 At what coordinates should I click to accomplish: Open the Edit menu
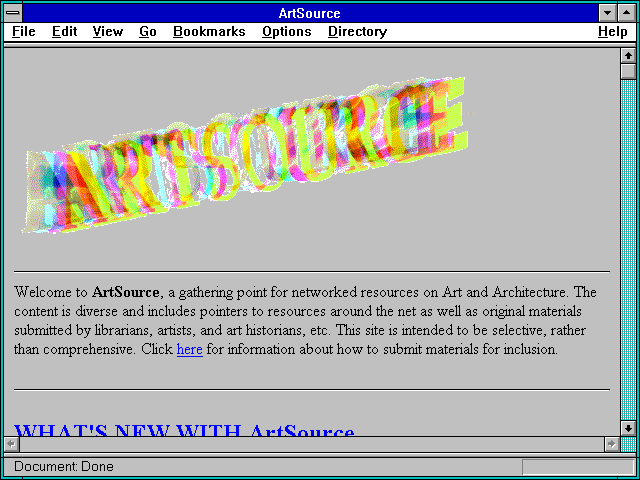[x=64, y=32]
